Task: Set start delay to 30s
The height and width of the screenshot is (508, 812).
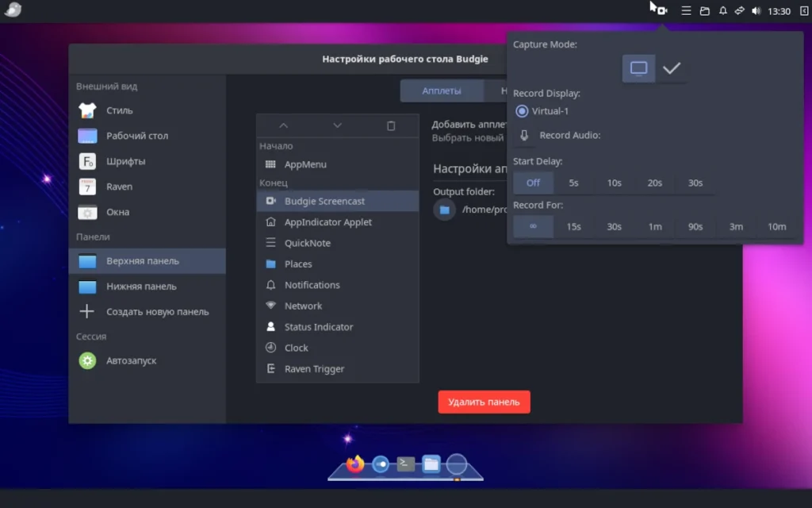Action: 695,183
